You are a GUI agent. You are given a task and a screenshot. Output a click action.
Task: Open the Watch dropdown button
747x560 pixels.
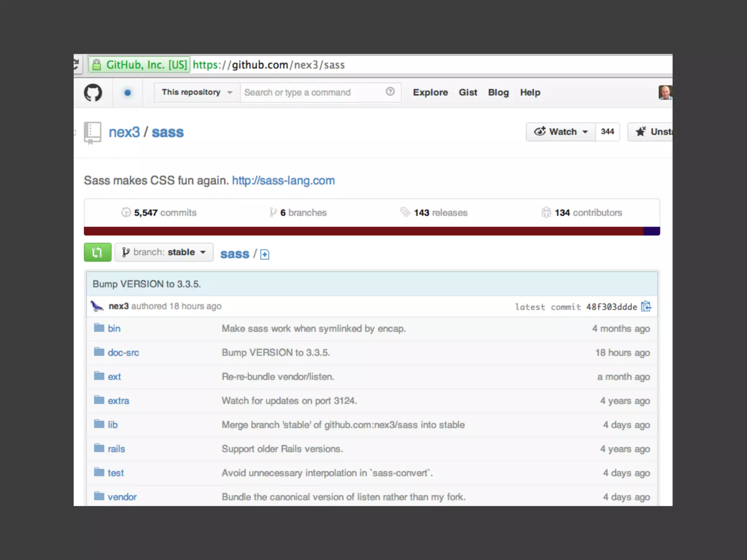coord(561,132)
